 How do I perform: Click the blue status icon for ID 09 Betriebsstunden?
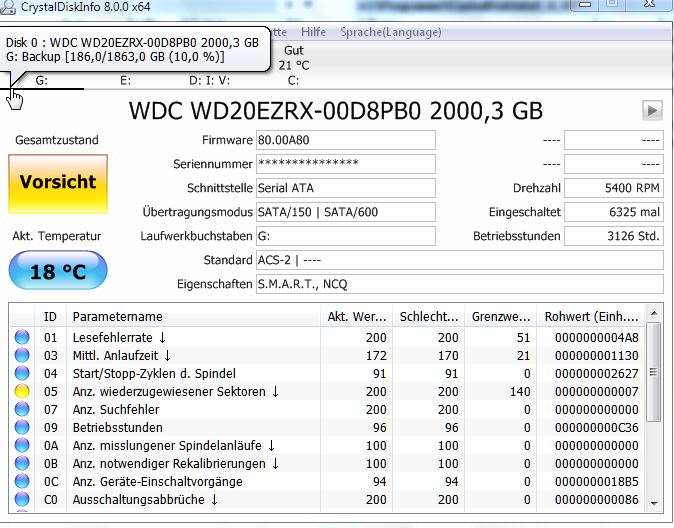point(22,427)
